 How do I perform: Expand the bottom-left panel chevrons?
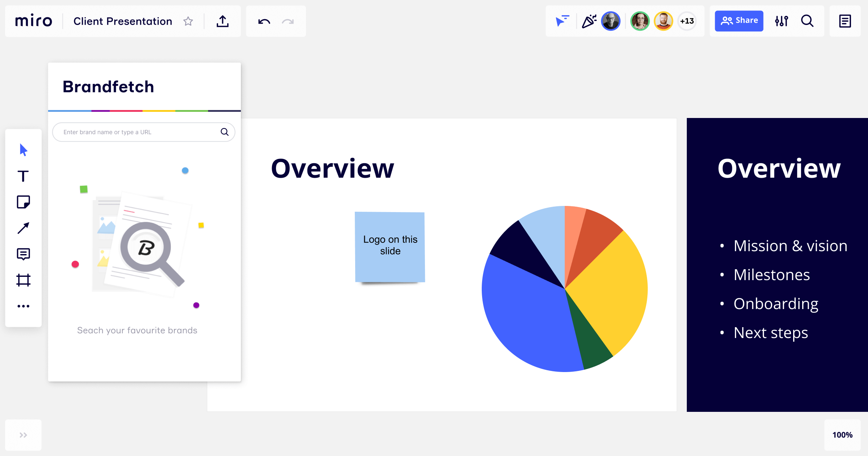pyautogui.click(x=24, y=435)
